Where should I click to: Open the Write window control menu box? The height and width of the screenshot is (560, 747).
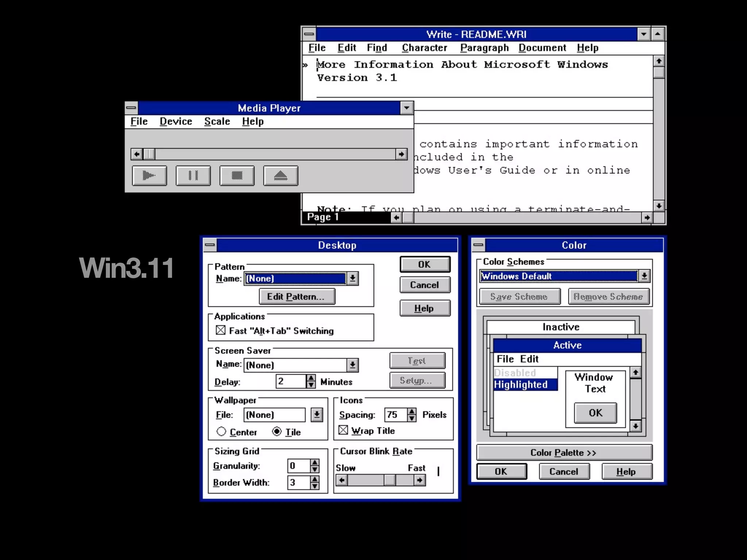click(x=309, y=34)
